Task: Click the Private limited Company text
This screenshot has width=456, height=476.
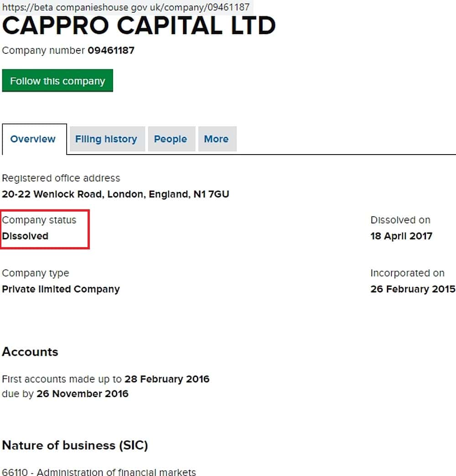Action: click(61, 289)
